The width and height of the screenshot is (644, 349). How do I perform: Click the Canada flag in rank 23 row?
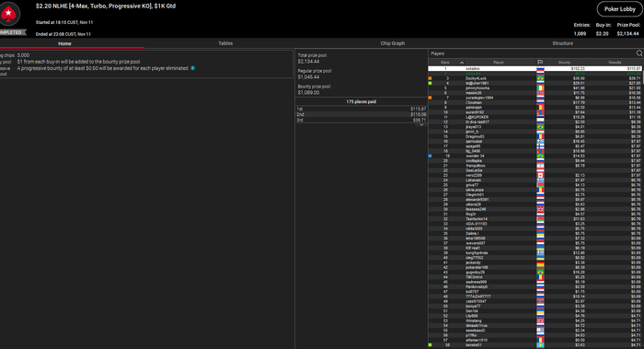coord(540,175)
